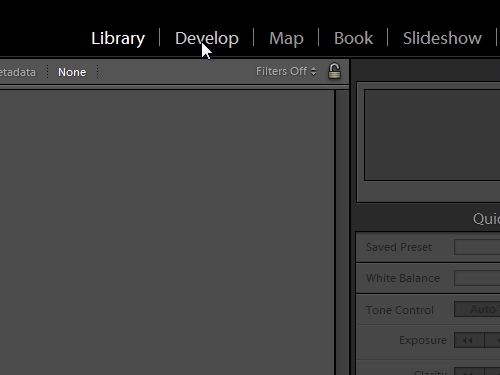Select the None filter option

coord(72,72)
